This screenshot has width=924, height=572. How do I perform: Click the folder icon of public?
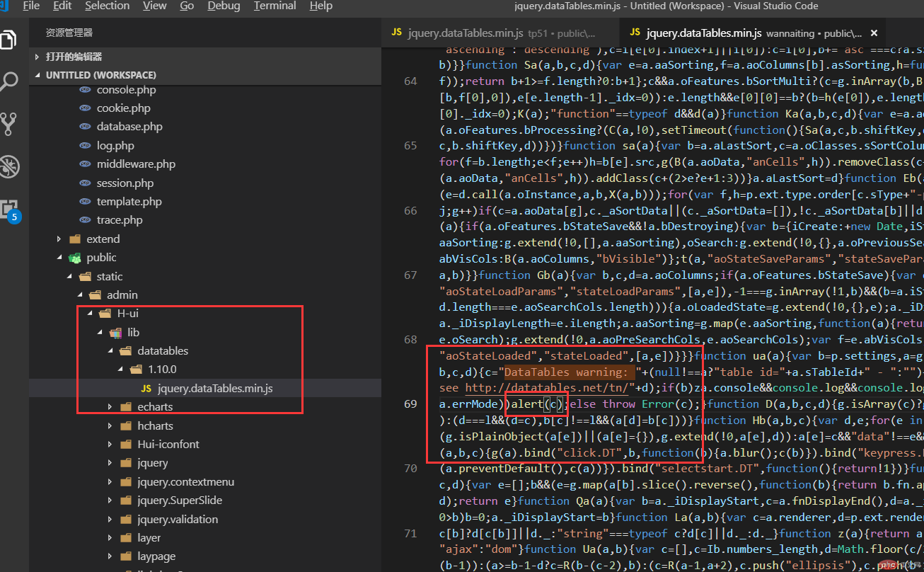[x=75, y=258]
